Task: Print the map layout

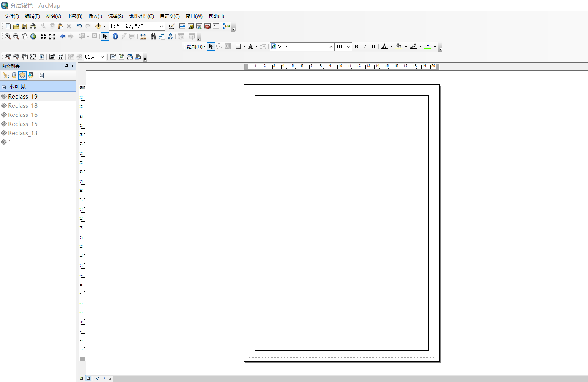Action: 33,26
